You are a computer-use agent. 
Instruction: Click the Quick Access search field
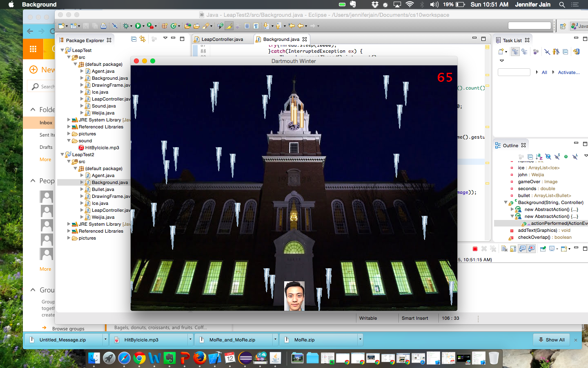[x=530, y=26]
